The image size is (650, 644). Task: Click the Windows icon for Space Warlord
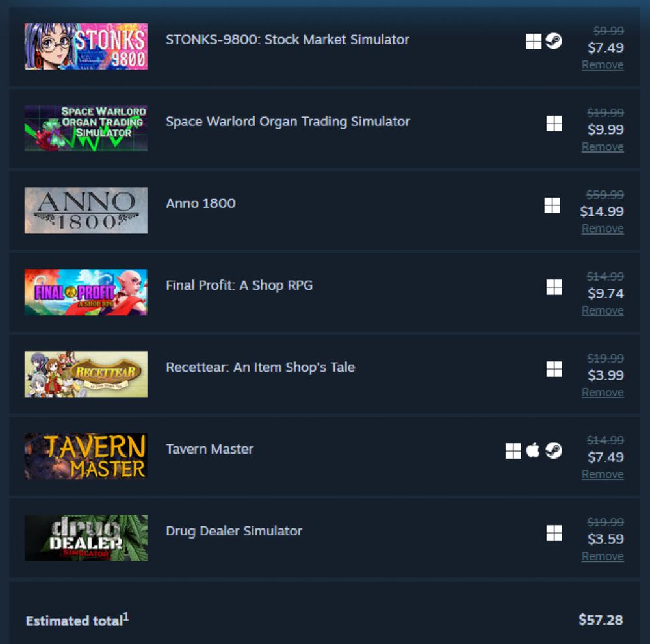pyautogui.click(x=554, y=123)
